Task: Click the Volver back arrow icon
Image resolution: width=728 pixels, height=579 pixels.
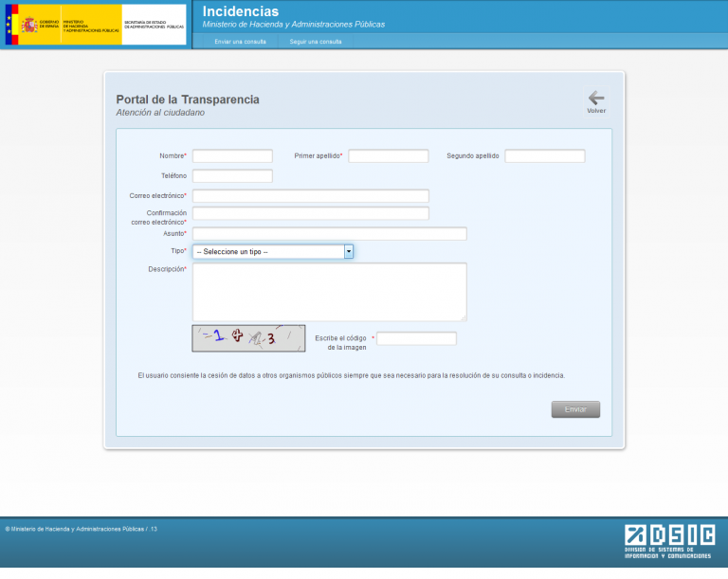Action: (x=595, y=98)
